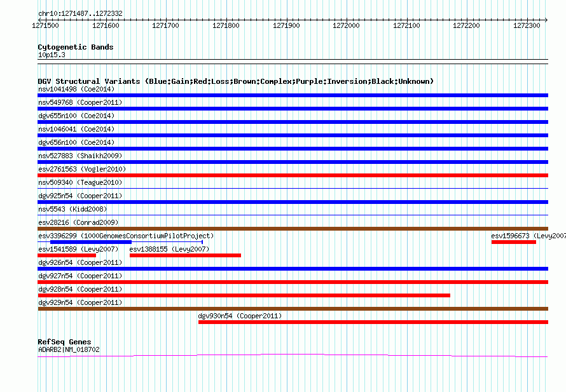Click dgv656n100 (Coe2014) label
This screenshot has height=392, width=566.
pos(76,142)
